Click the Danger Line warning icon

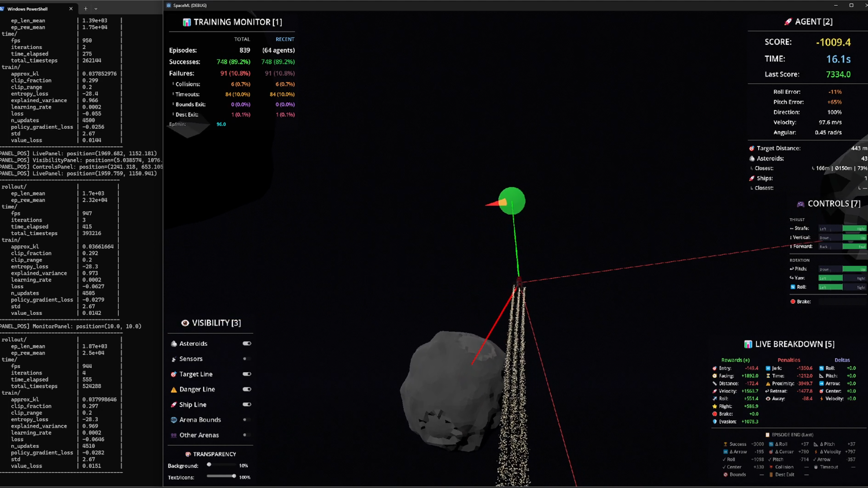click(x=174, y=390)
